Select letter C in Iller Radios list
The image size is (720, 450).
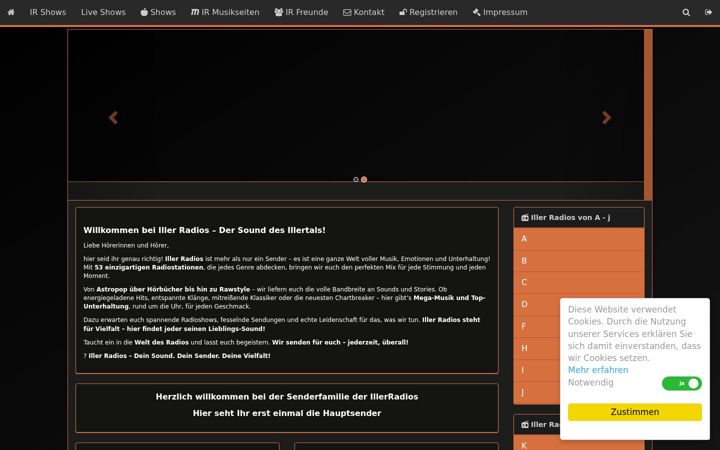tap(579, 282)
